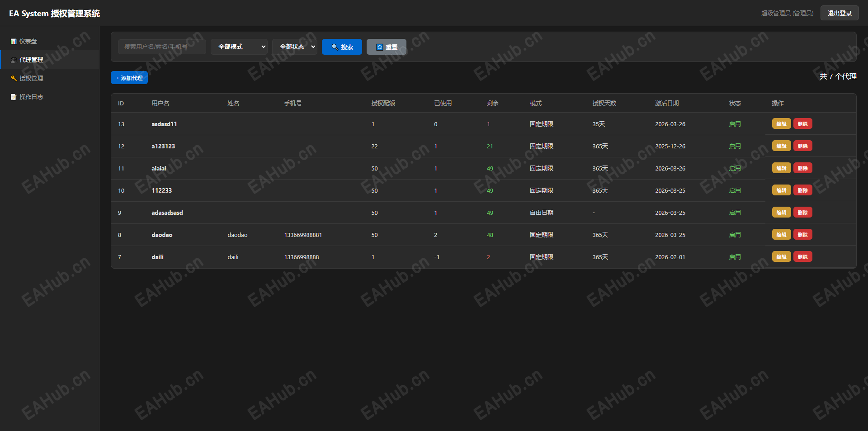Image resolution: width=868 pixels, height=431 pixels.
Task: Click username 112233 in the table
Action: pos(161,190)
